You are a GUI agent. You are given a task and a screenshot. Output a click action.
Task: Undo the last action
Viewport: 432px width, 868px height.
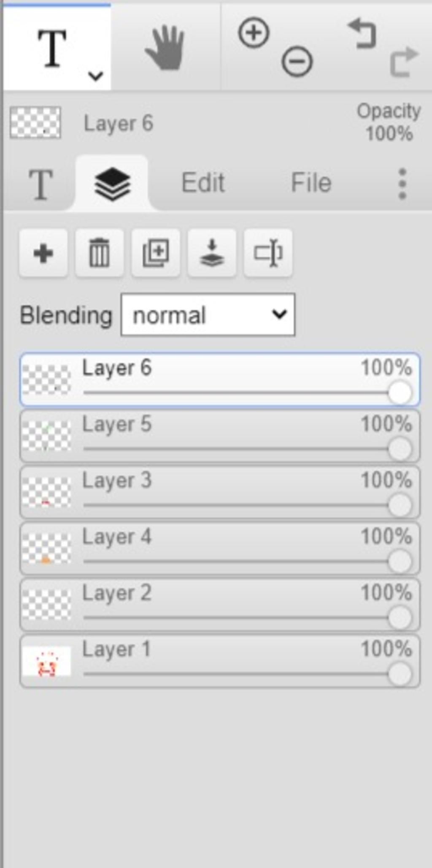tap(362, 34)
